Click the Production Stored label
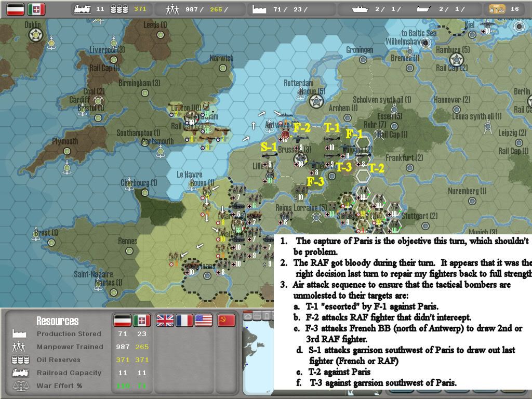532x399 pixels. tap(69, 334)
